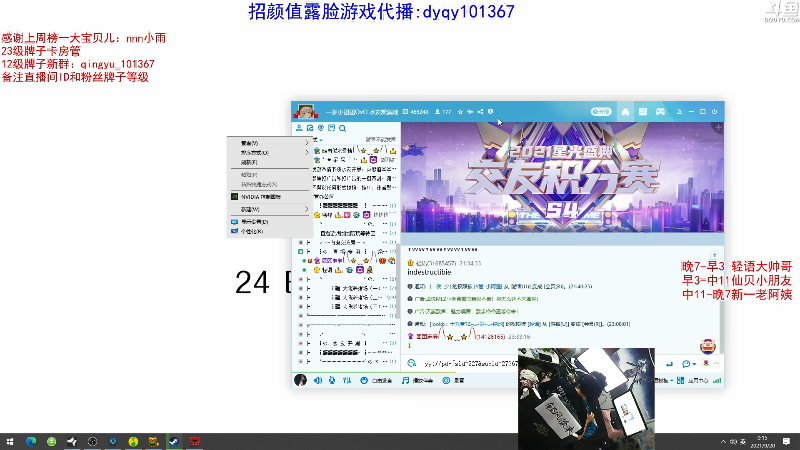Click the user avatar in channel header
This screenshot has width=800, height=450.
point(305,111)
